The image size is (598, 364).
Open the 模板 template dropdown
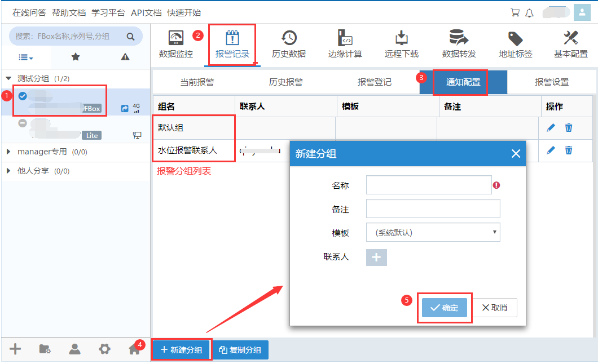pyautogui.click(x=433, y=232)
